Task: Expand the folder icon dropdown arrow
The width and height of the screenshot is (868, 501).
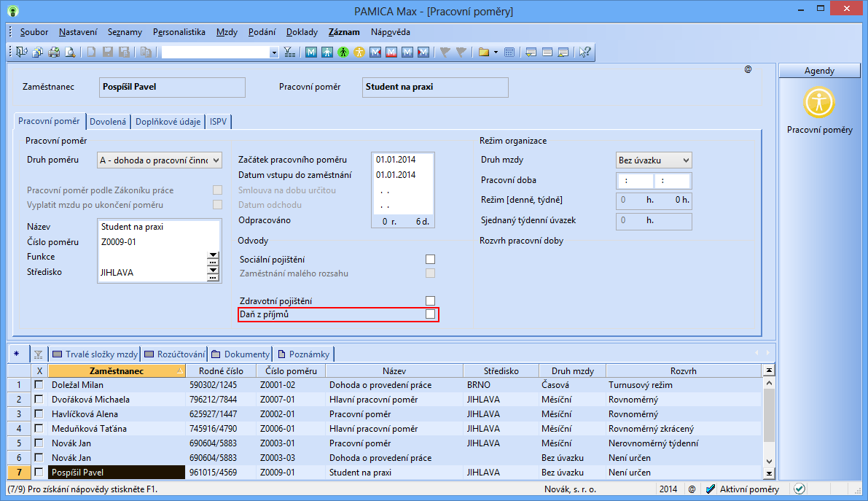Action: click(496, 52)
